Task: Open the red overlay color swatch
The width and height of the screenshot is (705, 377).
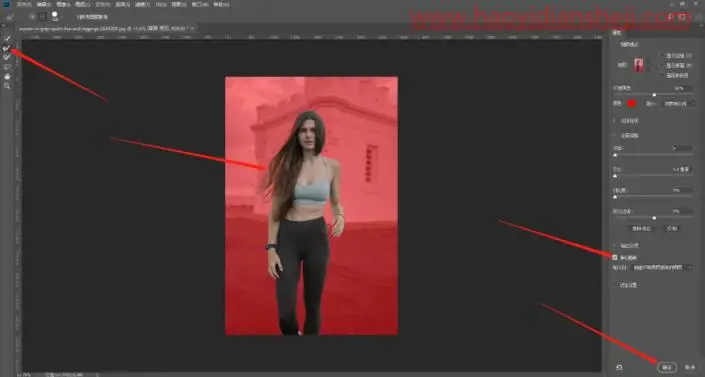Action: tap(632, 103)
